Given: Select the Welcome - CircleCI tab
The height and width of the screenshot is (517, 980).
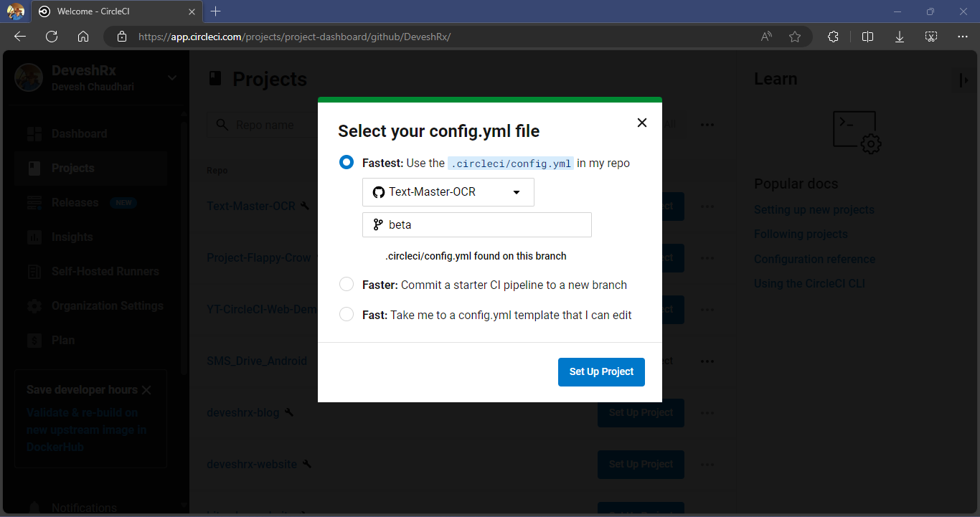Looking at the screenshot, I should pos(117,11).
